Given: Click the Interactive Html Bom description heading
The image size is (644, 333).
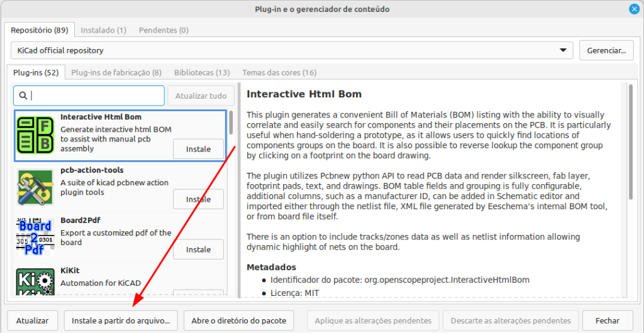Looking at the screenshot, I should tap(304, 94).
